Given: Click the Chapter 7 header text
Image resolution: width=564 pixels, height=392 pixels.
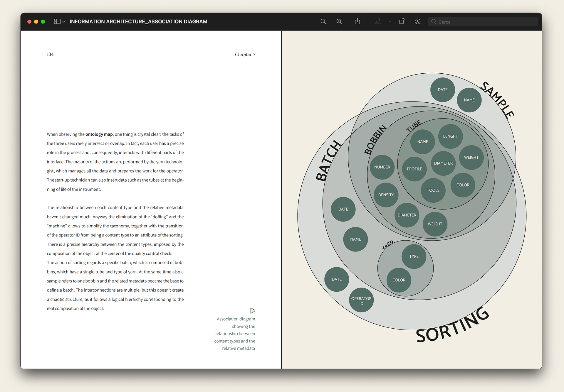Looking at the screenshot, I should (245, 54).
